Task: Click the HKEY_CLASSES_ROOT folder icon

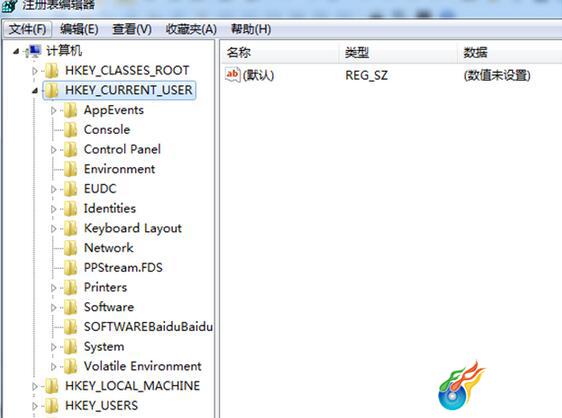Action: (x=52, y=71)
